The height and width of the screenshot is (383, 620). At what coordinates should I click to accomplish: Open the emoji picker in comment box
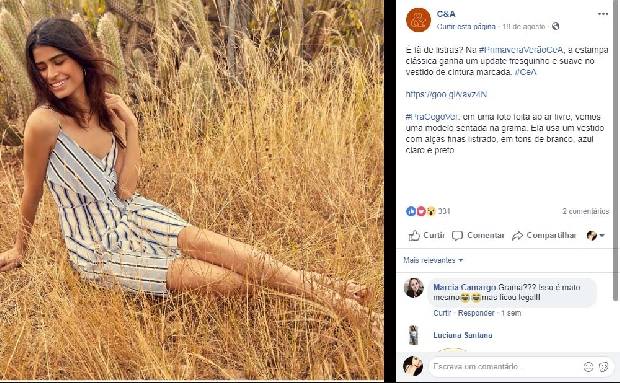coord(588,367)
